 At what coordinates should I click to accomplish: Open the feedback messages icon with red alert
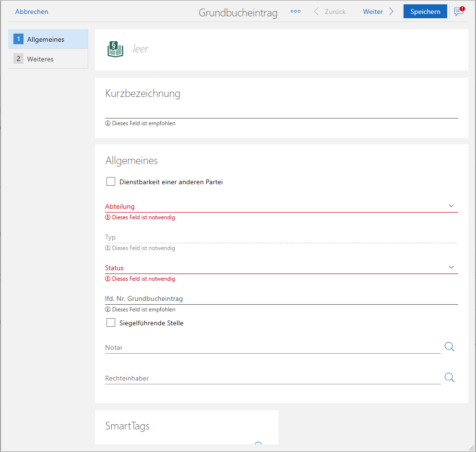click(459, 11)
